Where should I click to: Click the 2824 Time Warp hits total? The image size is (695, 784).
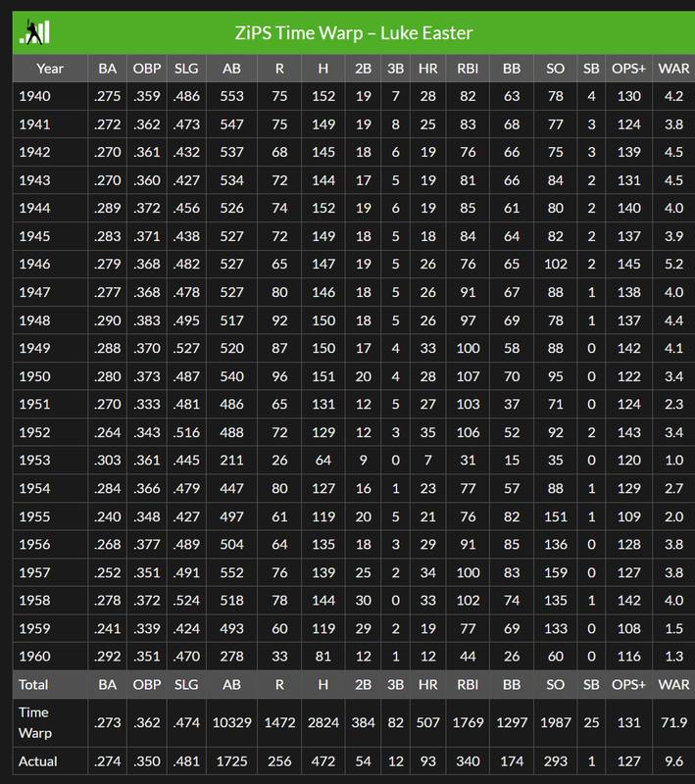click(x=323, y=722)
